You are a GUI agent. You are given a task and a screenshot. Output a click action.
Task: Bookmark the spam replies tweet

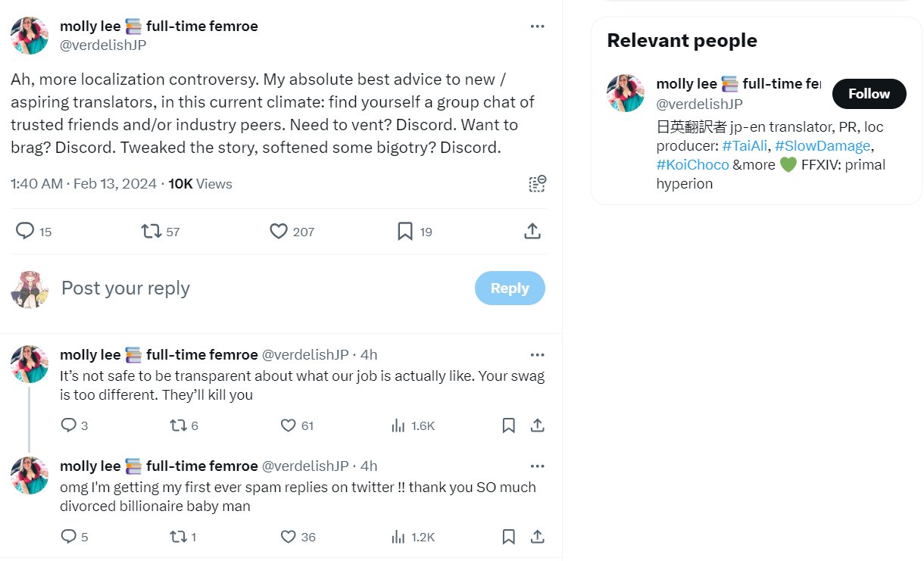pos(509,537)
